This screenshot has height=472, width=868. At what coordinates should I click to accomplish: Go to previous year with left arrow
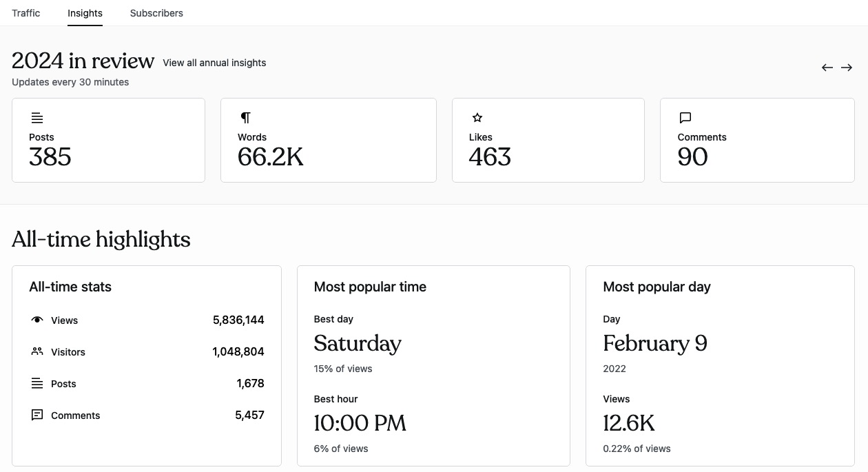click(827, 68)
